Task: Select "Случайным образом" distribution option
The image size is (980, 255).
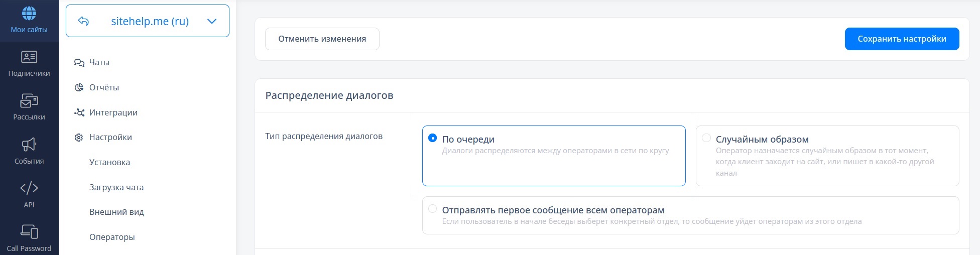Action: [706, 138]
